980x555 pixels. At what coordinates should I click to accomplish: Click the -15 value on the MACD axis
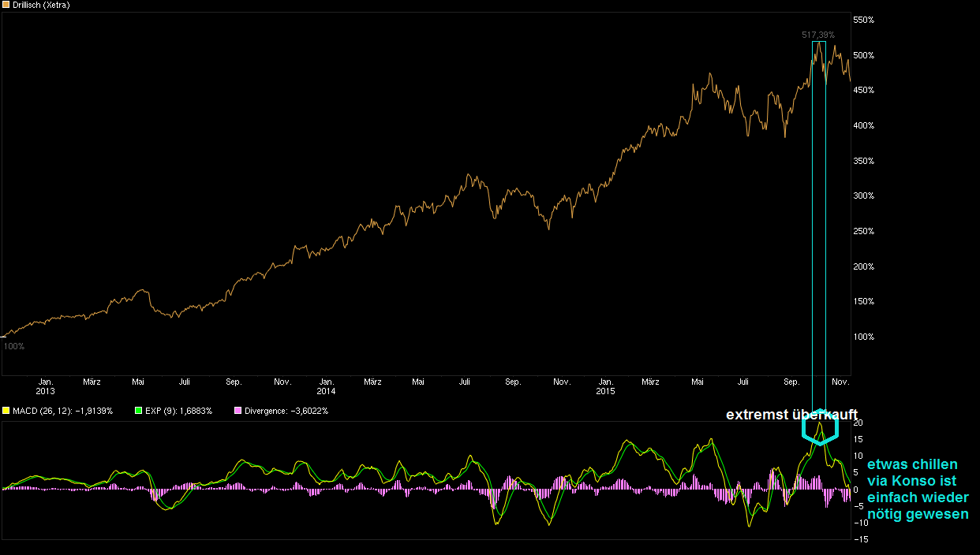(x=862, y=539)
